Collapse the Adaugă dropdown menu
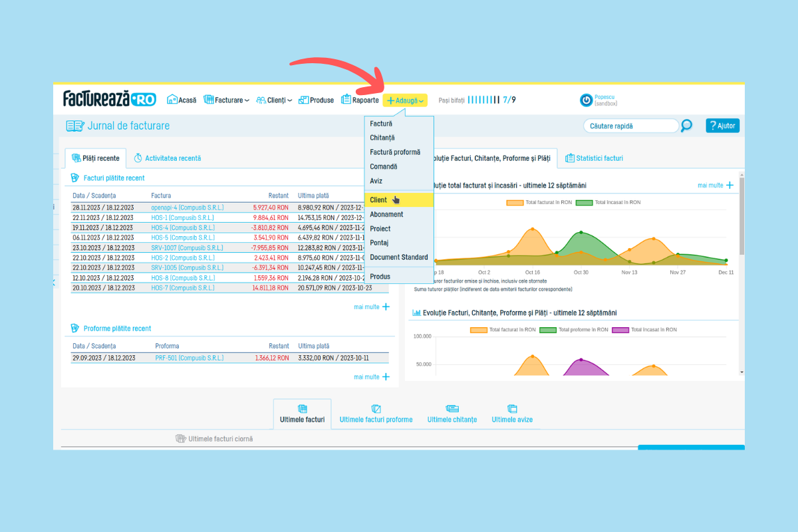This screenshot has width=798, height=532. pyautogui.click(x=405, y=100)
